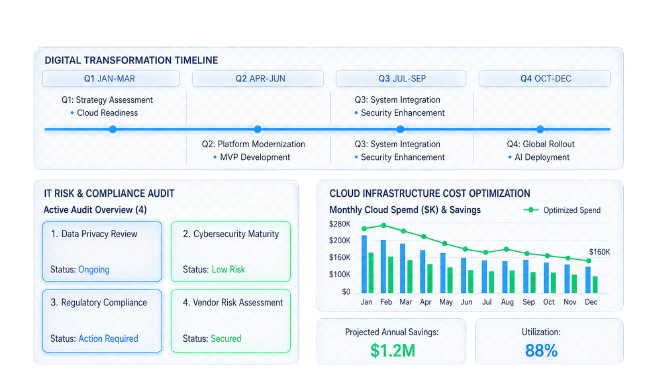The width and height of the screenshot is (645, 387).
Task: Click the Q3 milestone dot on timeline
Action: coord(400,129)
